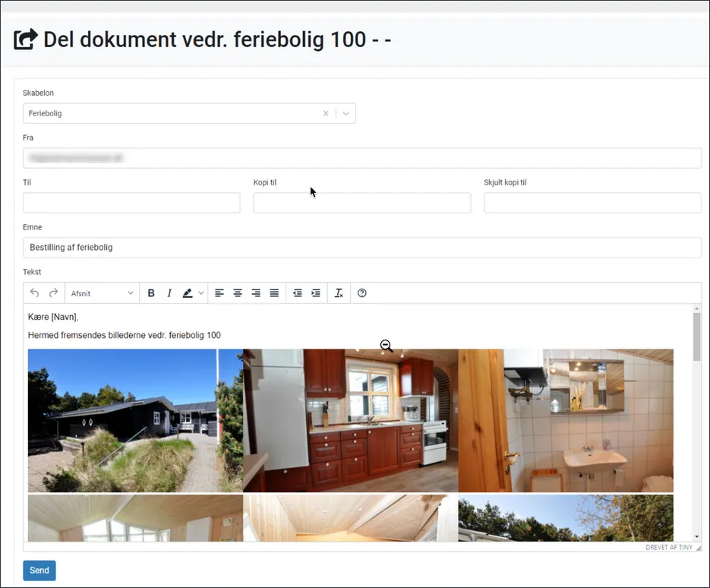This screenshot has width=710, height=588.
Task: Increase the paragraph indent
Action: 316,293
